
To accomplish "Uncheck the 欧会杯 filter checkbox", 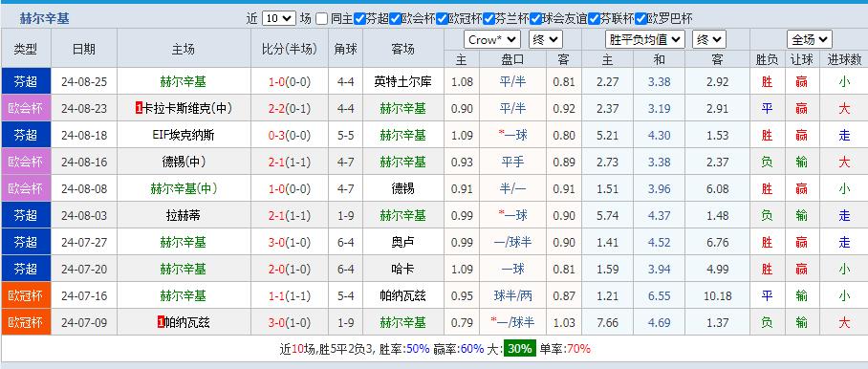I will click(x=395, y=19).
